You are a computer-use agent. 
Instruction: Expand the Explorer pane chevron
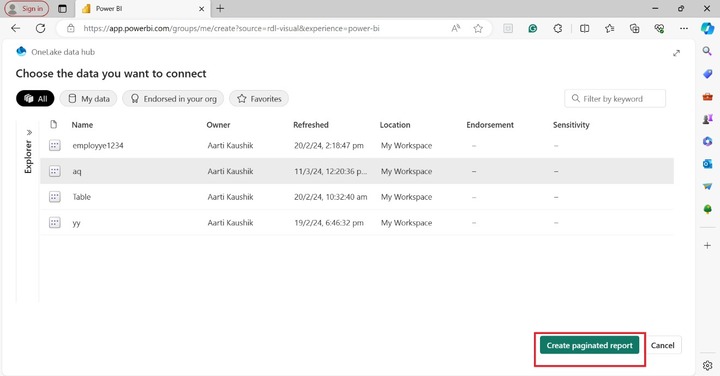29,132
